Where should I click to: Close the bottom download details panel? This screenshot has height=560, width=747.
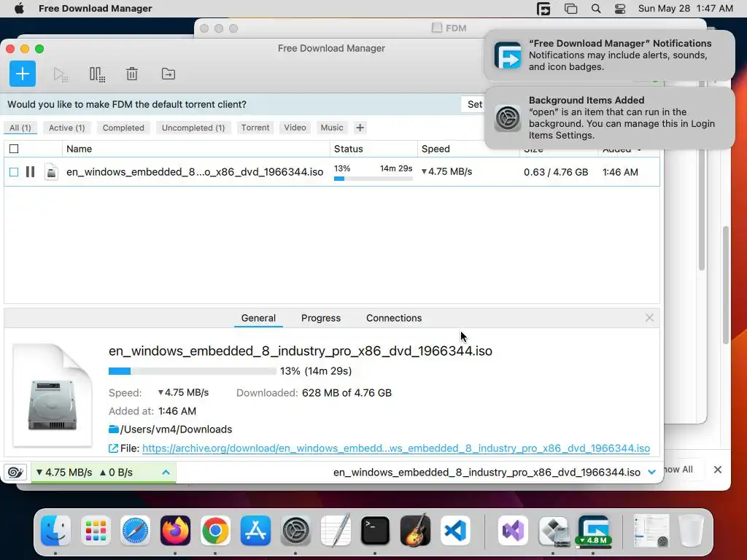pyautogui.click(x=649, y=318)
